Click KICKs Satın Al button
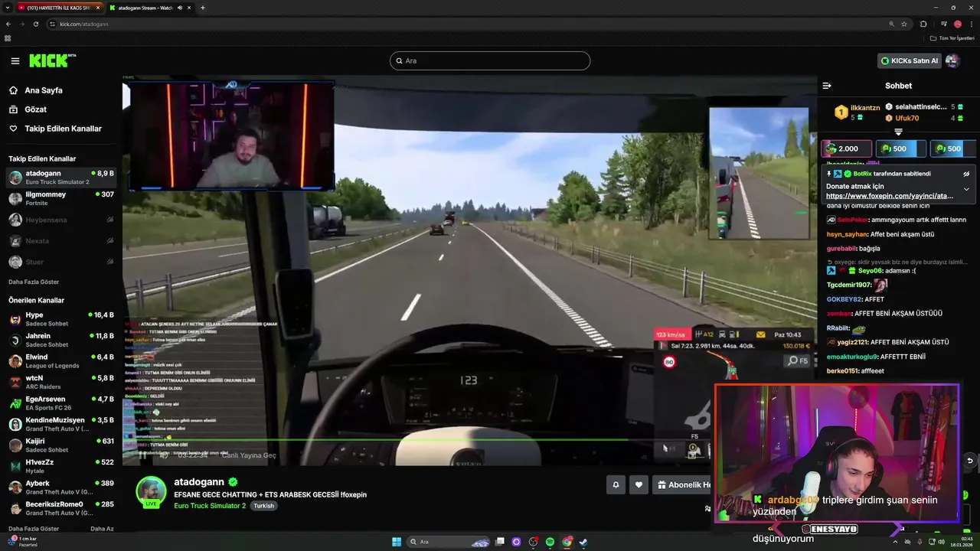980x551 pixels. click(x=910, y=60)
